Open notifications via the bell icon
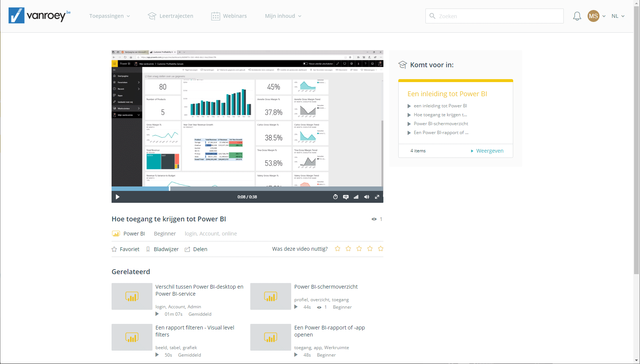 click(x=577, y=16)
